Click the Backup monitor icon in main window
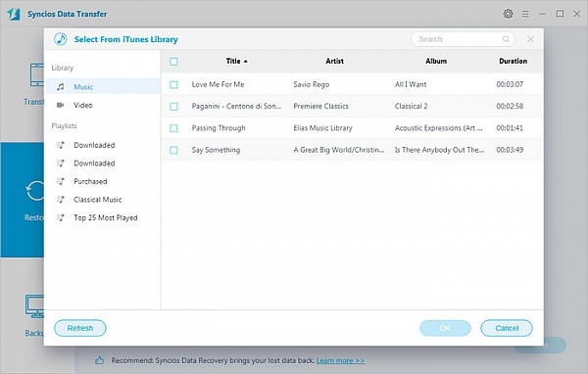Screen dimensions: 588x374 [34, 306]
